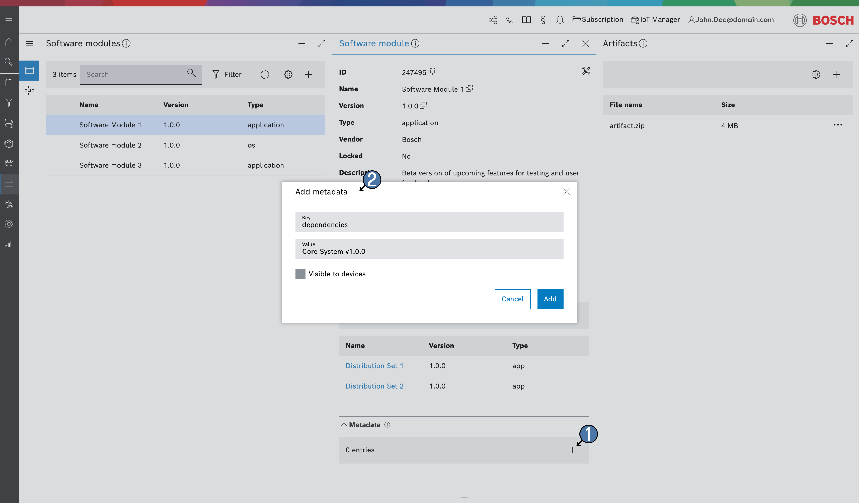Open the John.Doe@domain.com user menu
Viewport: 859px width, 504px height.
(x=731, y=20)
